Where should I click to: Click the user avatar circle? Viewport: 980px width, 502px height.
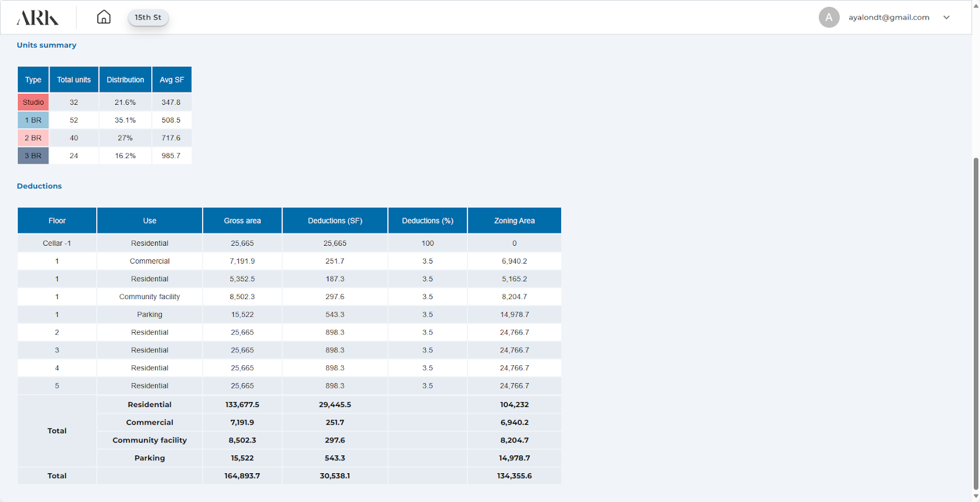click(x=829, y=17)
